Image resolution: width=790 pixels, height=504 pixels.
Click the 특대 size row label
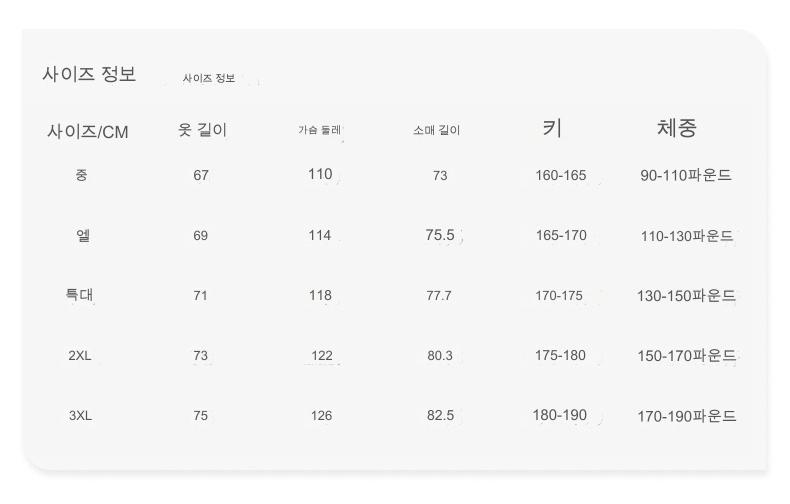[80, 295]
